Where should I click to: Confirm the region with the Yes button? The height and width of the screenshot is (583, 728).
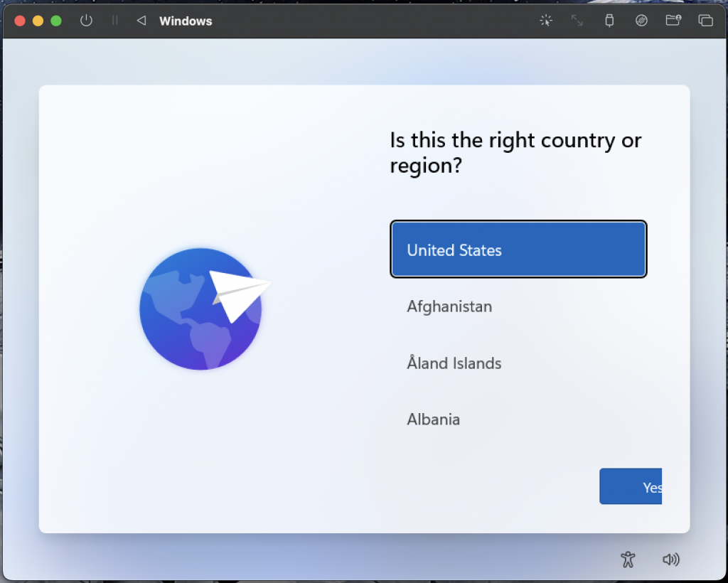(x=631, y=487)
